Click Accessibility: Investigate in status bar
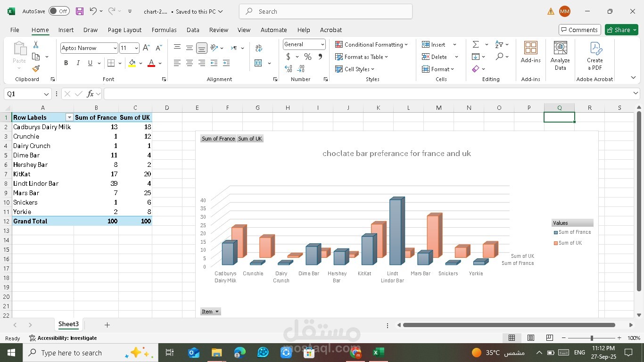 (x=63, y=338)
